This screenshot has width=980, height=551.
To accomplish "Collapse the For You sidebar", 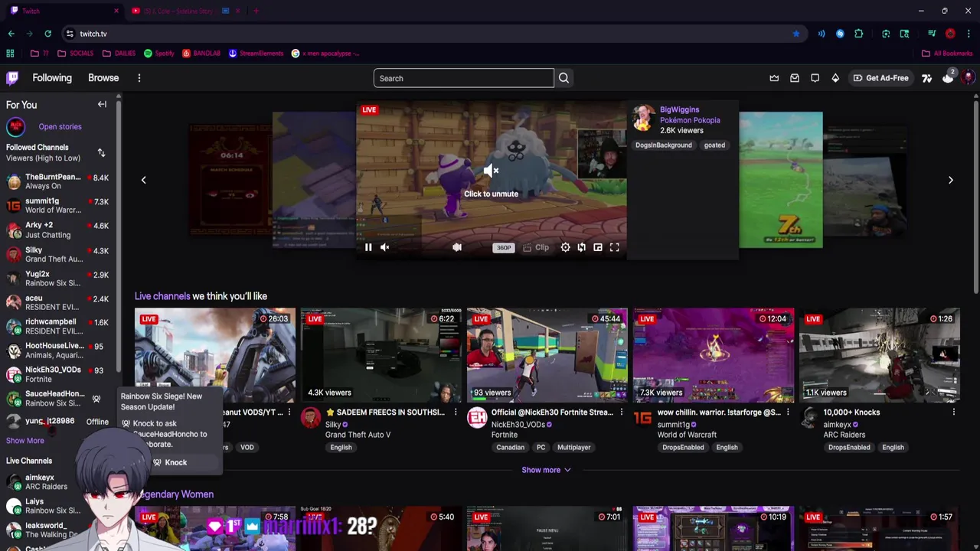I will [x=102, y=104].
